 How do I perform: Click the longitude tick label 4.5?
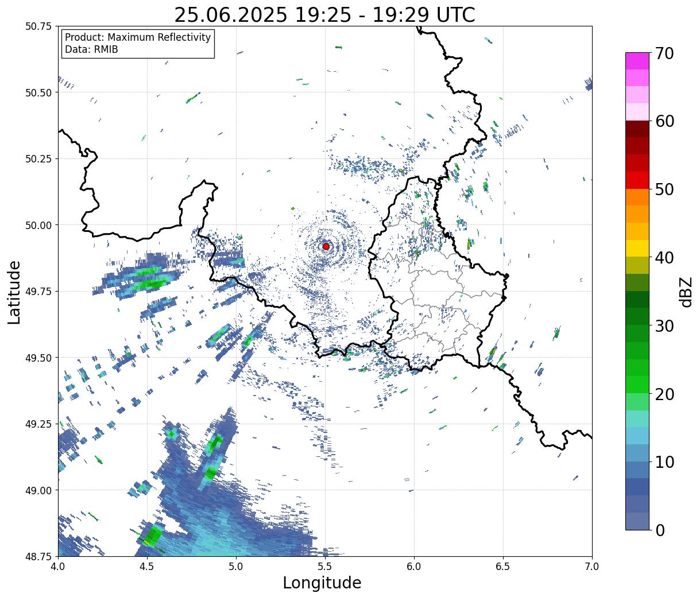(x=147, y=566)
